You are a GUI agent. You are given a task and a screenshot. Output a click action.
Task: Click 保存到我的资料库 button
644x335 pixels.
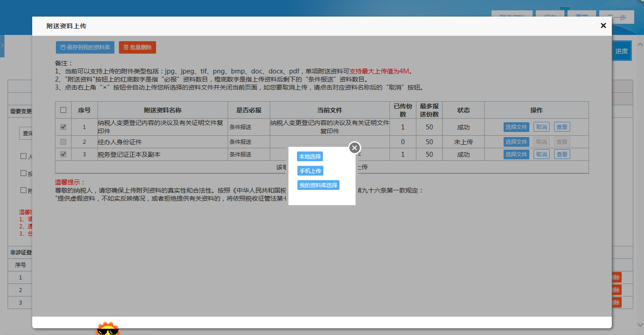[85, 47]
